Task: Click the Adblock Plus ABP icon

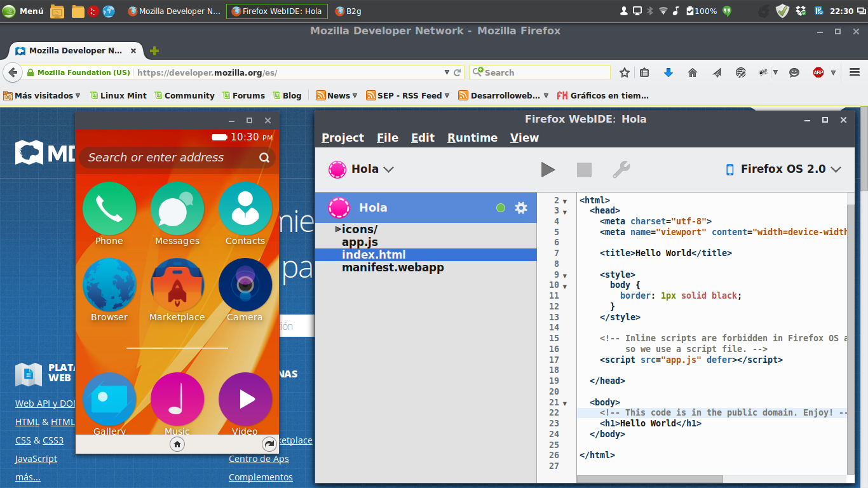Action: (x=818, y=72)
